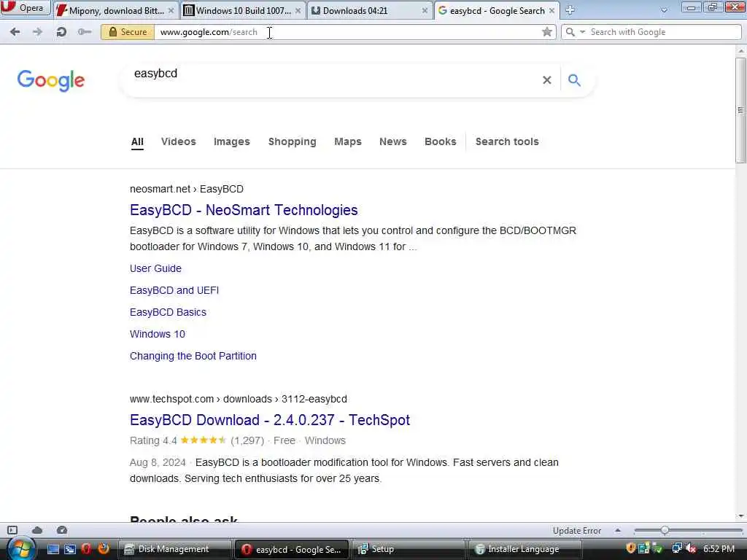Click the zoom slider handle
Viewport: 747px width, 560px height.
(665, 530)
